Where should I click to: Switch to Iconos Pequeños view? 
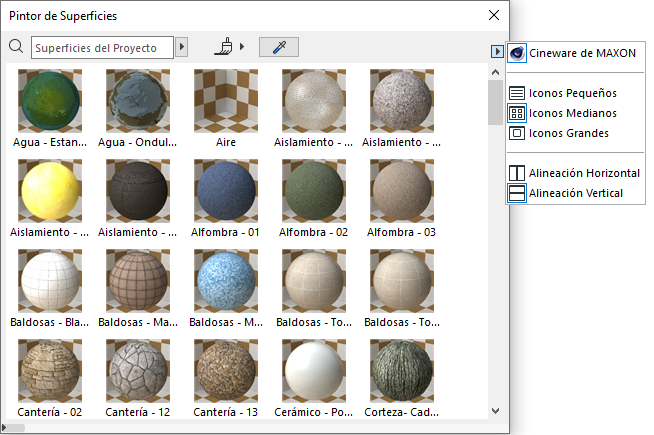563,93
